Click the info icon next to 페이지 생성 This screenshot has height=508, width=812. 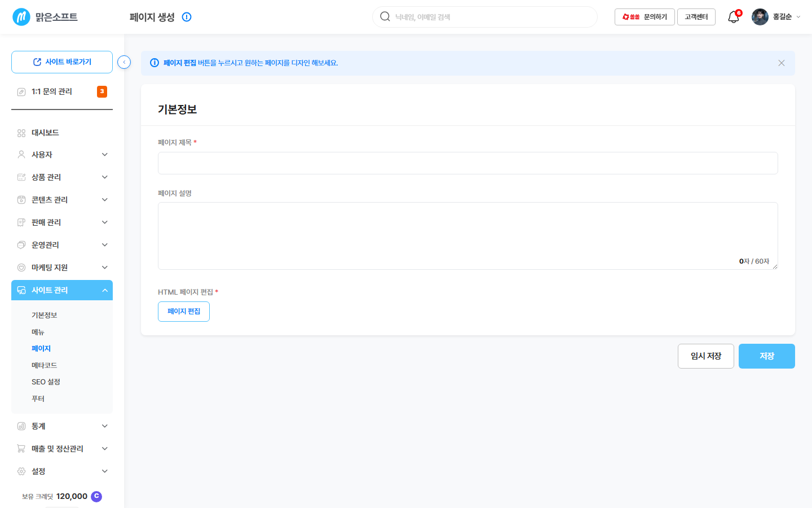tap(187, 17)
